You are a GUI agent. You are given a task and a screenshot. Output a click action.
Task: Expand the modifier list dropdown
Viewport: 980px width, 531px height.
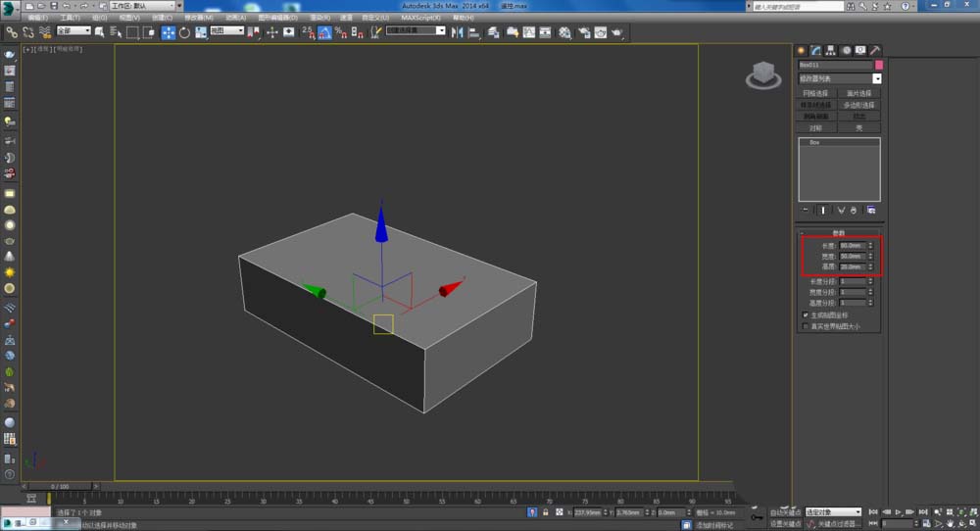pyautogui.click(x=876, y=78)
